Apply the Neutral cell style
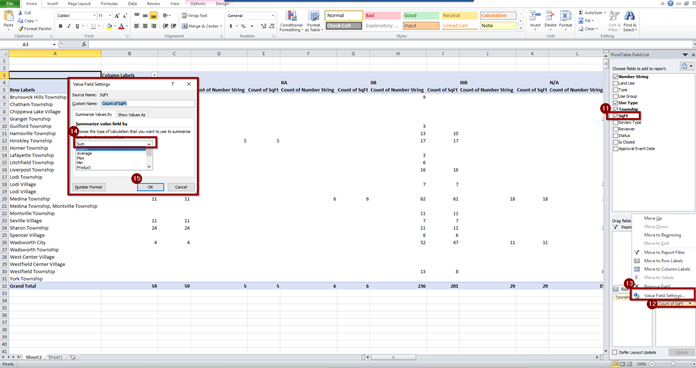This screenshot has width=696, height=368. click(x=459, y=16)
